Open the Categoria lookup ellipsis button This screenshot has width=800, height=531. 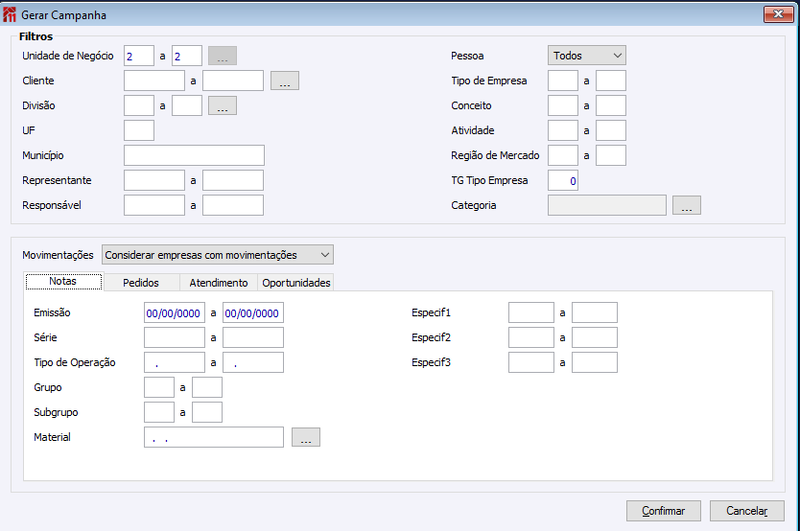686,205
